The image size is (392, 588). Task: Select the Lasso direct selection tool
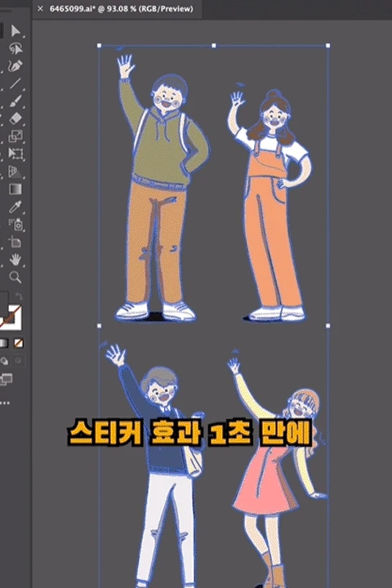click(x=16, y=48)
